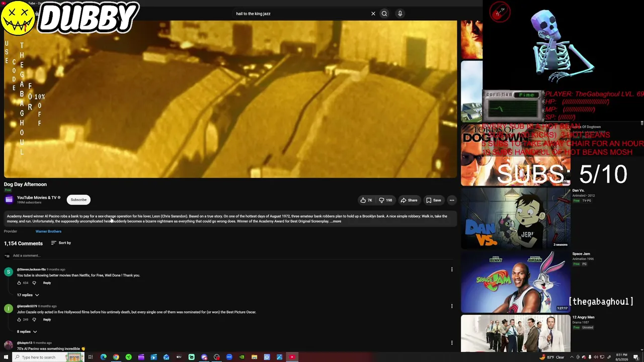The image size is (644, 362).
Task: Show hidden system tray icons
Action: click(572, 357)
